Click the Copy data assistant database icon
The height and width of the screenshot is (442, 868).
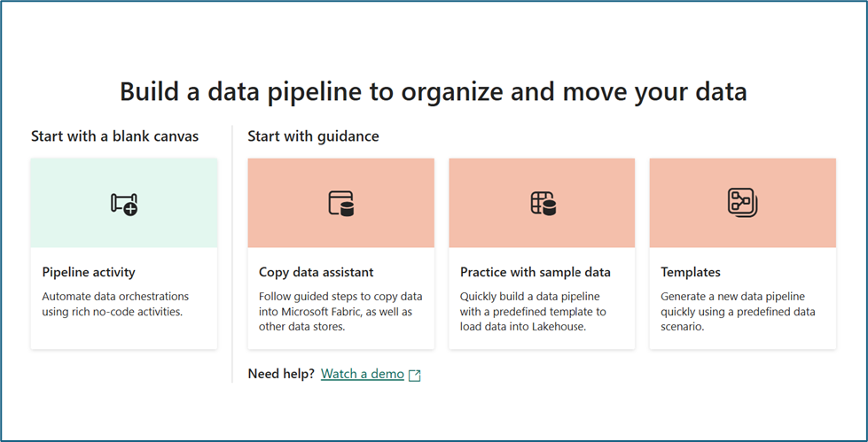pyautogui.click(x=341, y=203)
